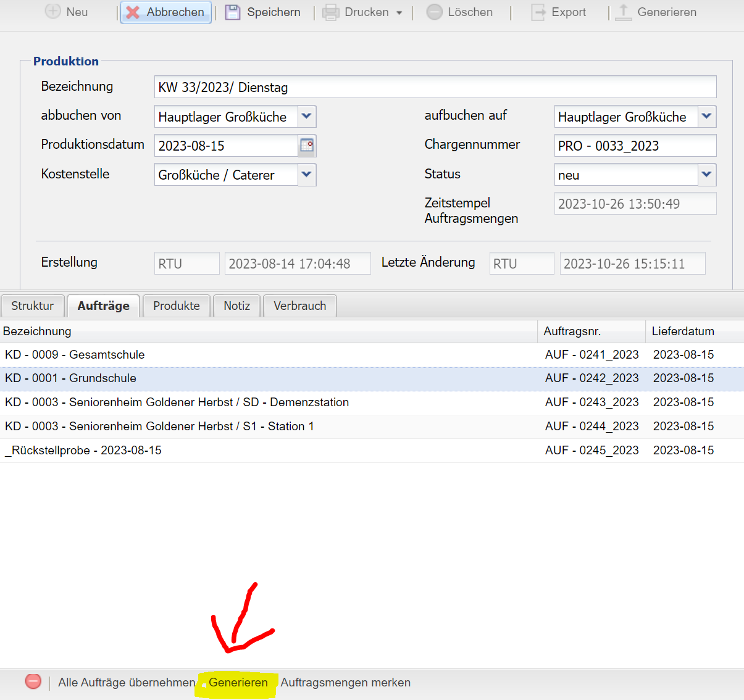Image resolution: width=744 pixels, height=700 pixels.
Task: Click the red X Abbrechen icon
Action: 133,12
